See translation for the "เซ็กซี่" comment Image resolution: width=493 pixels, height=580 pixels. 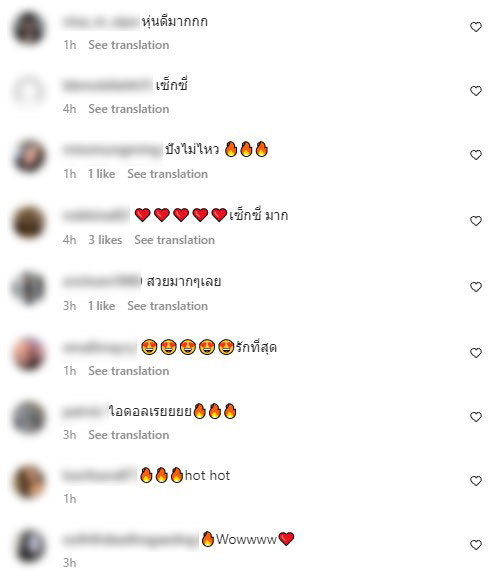pyautogui.click(x=129, y=109)
